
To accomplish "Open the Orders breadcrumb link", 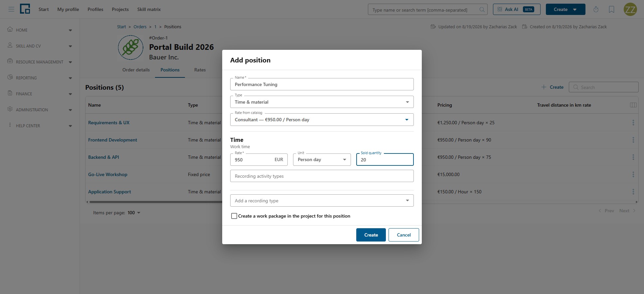I will (x=140, y=27).
